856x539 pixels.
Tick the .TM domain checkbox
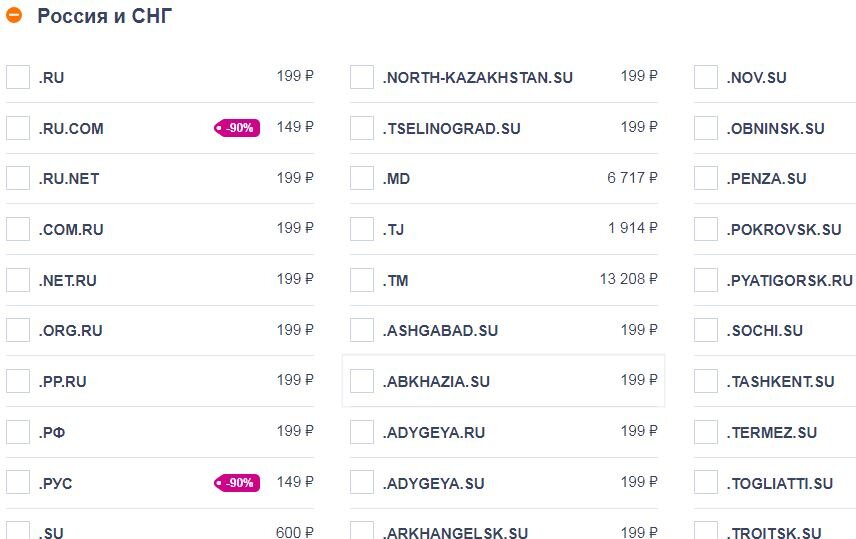[x=362, y=280]
